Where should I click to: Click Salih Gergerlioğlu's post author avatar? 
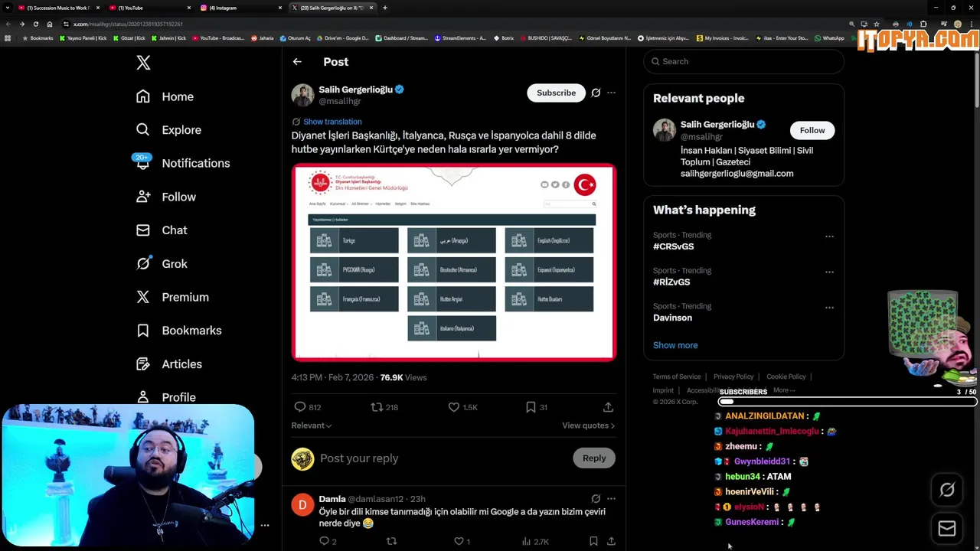click(302, 95)
